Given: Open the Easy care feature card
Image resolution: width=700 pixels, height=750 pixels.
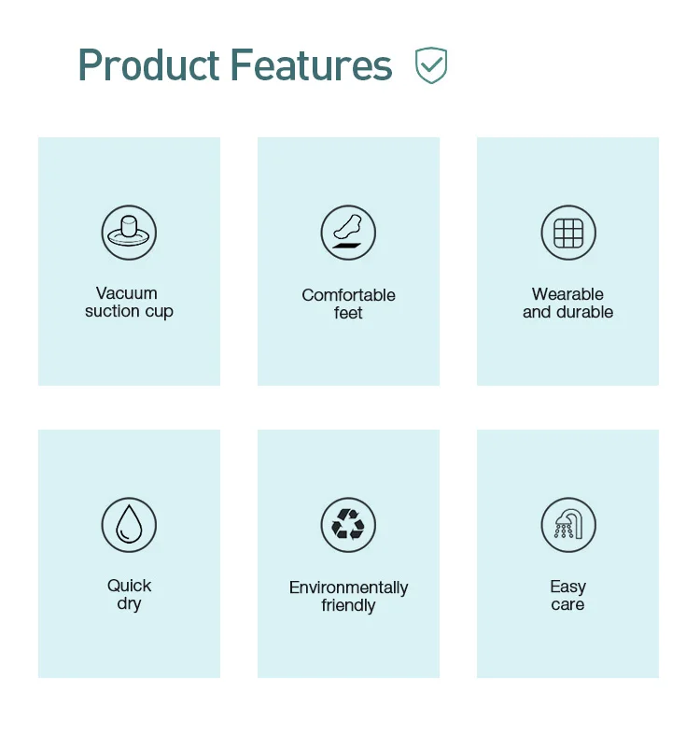Looking at the screenshot, I should (567, 554).
